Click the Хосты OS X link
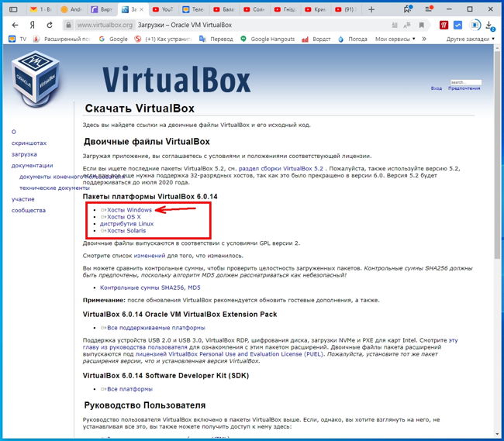 (124, 217)
